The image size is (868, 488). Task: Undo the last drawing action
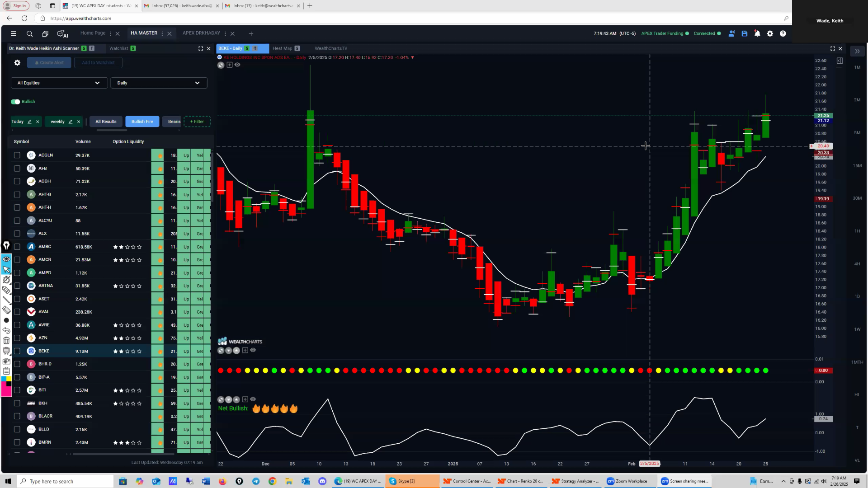pos(6,330)
